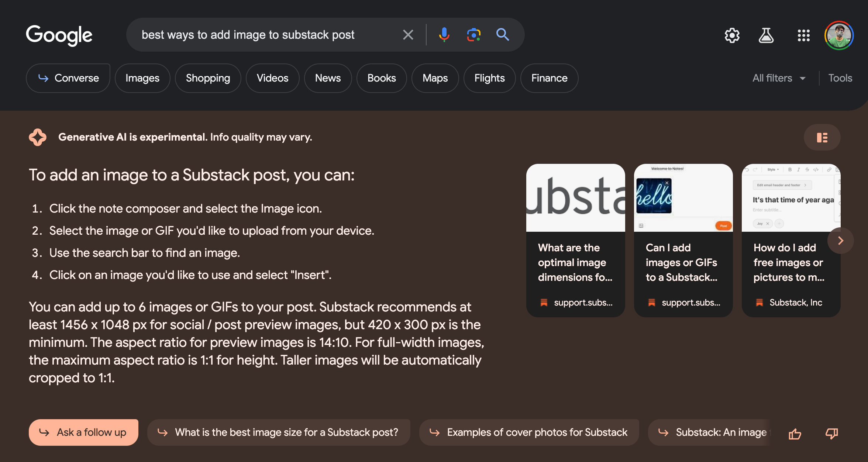Open Google Lens image search
The width and height of the screenshot is (868, 462).
coord(473,35)
